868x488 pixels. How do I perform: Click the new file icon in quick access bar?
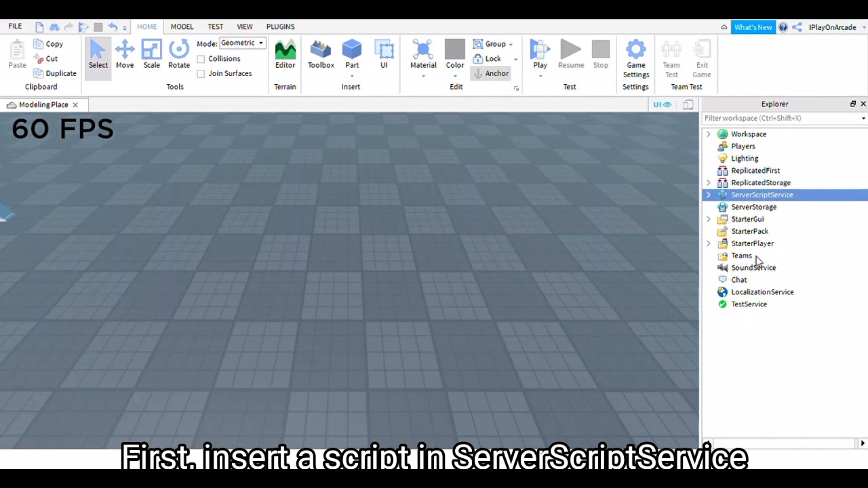(39, 27)
